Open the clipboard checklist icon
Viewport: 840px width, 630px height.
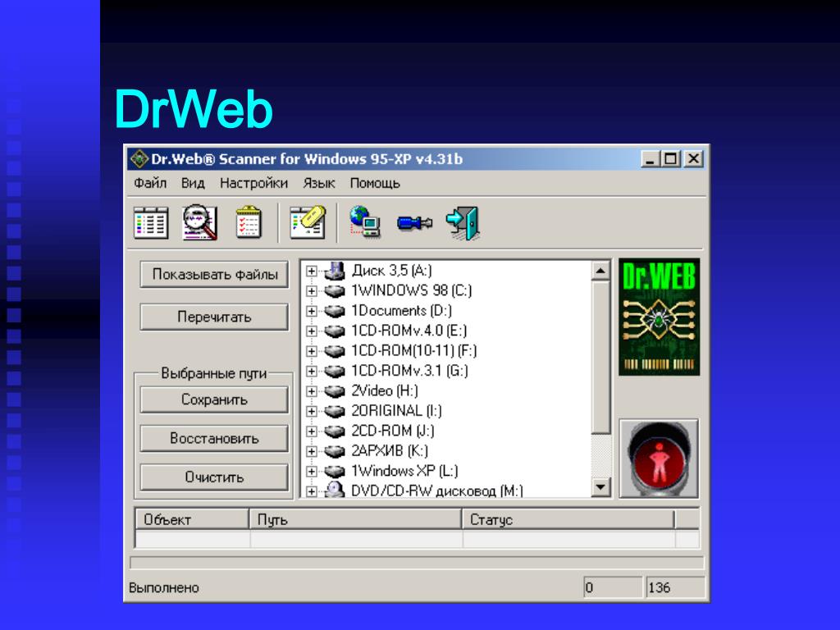click(x=249, y=221)
